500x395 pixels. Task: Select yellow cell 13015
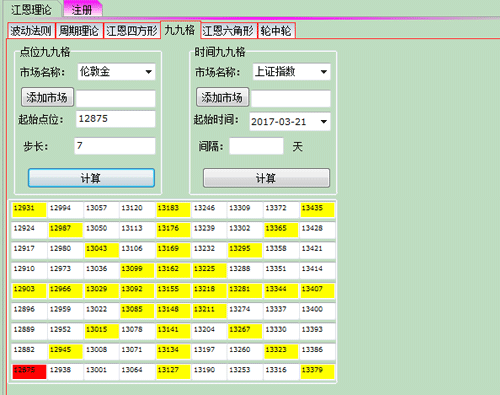pyautogui.click(x=101, y=331)
